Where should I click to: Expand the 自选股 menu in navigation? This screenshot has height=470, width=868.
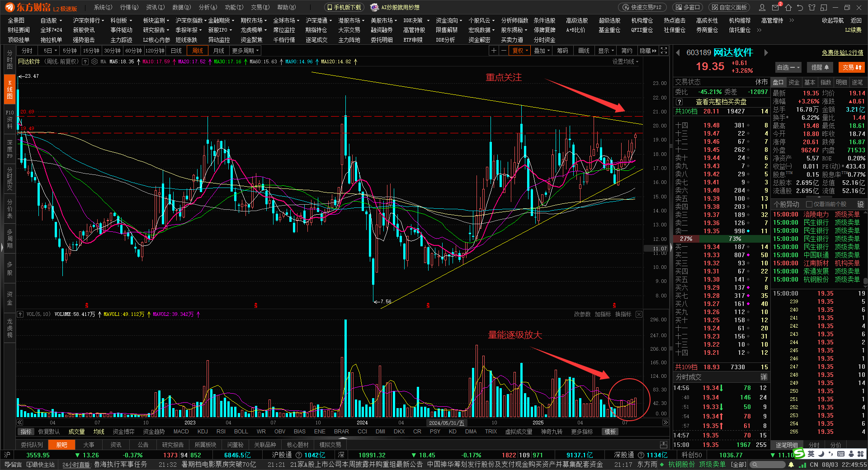pyautogui.click(x=51, y=20)
